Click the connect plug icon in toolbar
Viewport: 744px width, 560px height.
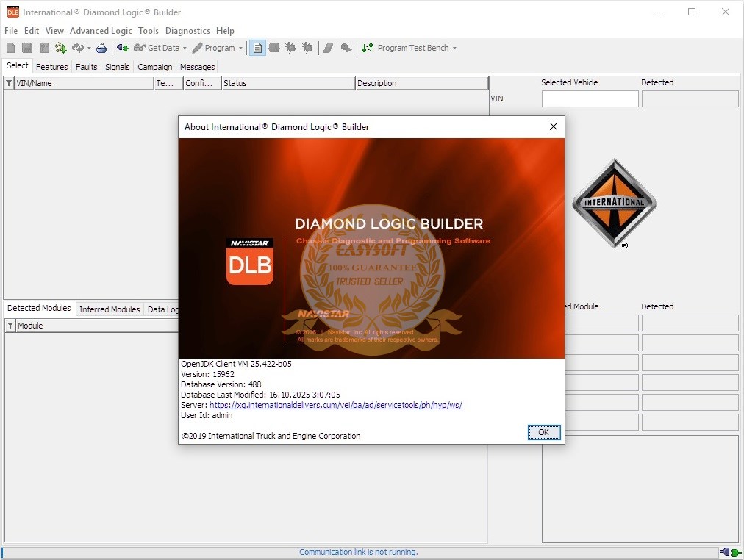123,48
